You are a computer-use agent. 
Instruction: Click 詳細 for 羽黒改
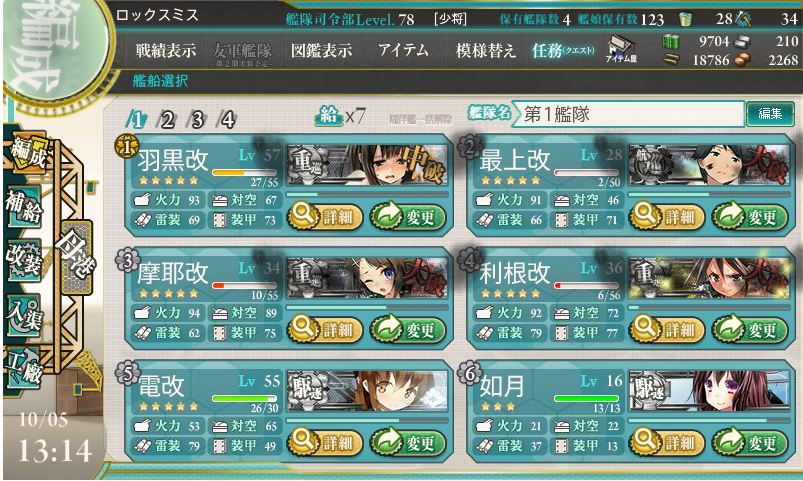point(325,217)
